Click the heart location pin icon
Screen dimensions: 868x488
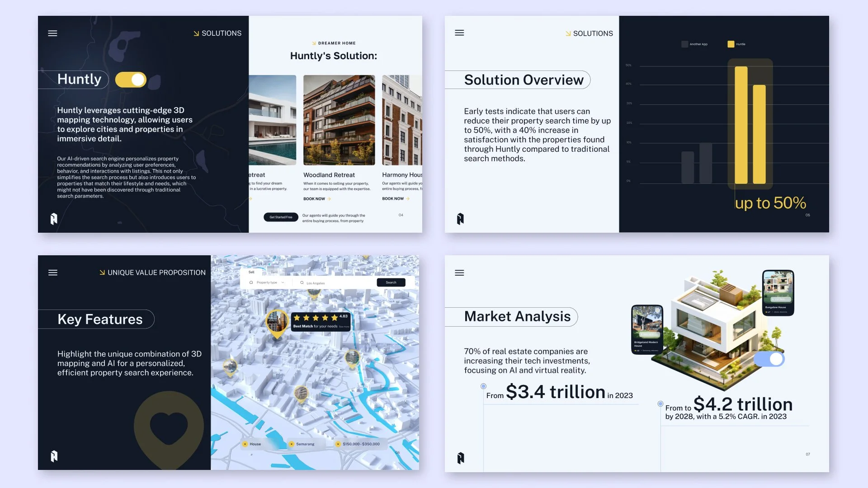point(169,427)
